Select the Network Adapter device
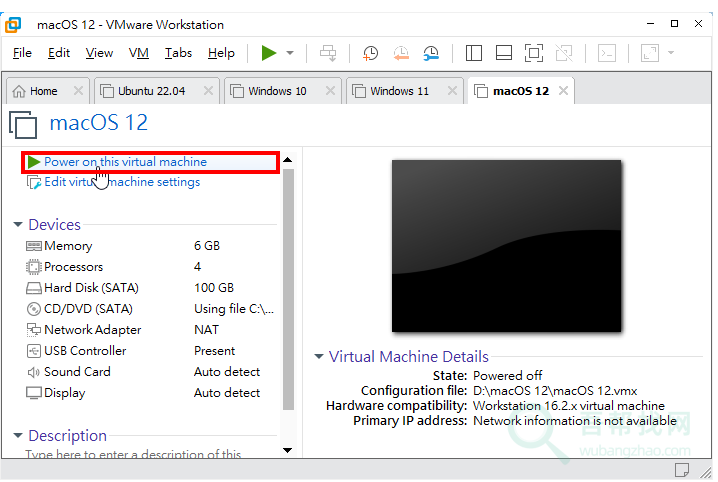 click(x=150, y=330)
